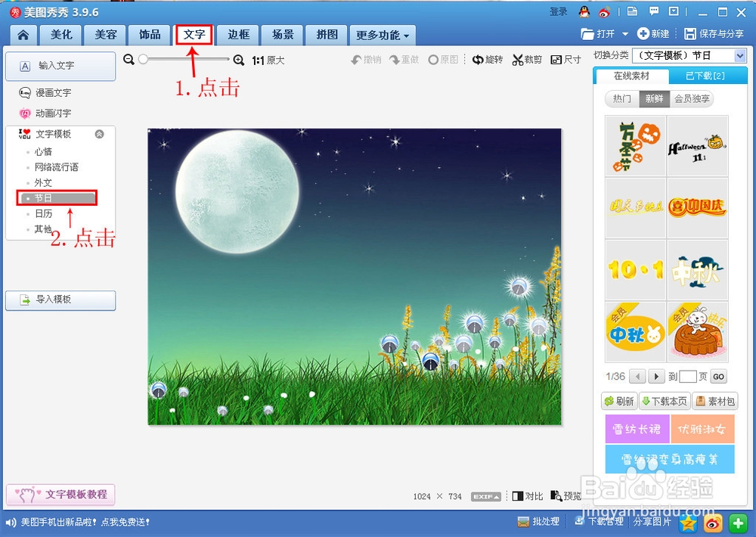Viewport: 756px width, 537px height.
Task: Click the 刷新 refresh button in materials panel
Action: click(619, 401)
